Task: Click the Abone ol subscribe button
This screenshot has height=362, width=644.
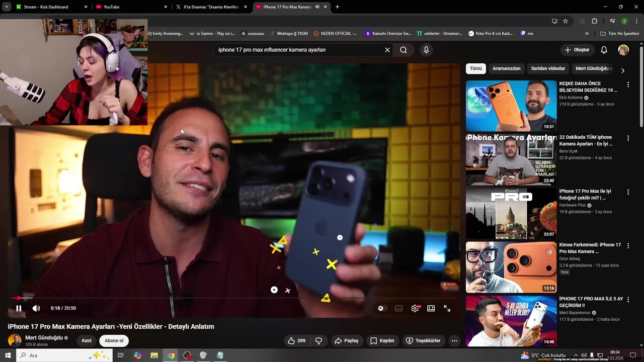Action: (x=114, y=341)
